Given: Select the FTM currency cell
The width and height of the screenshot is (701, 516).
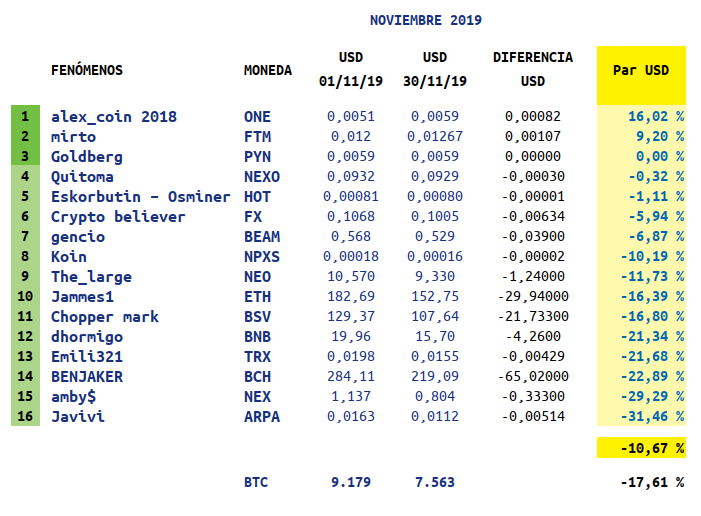Looking at the screenshot, I should point(257,136).
